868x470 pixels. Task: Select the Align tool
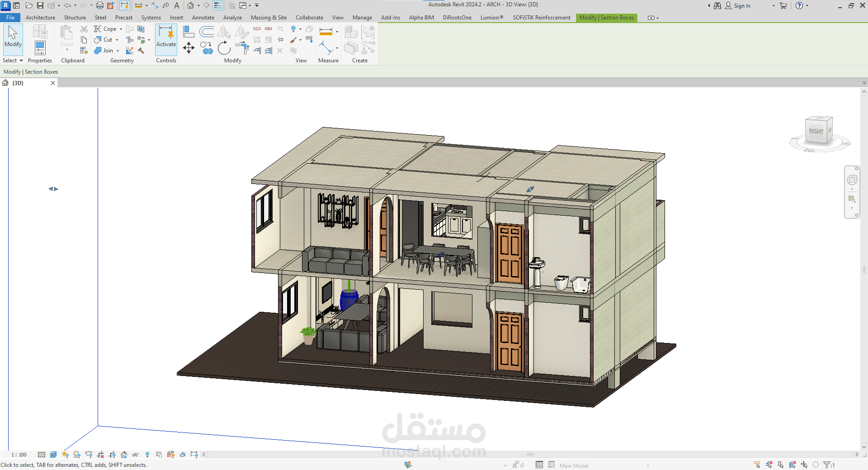(x=189, y=32)
